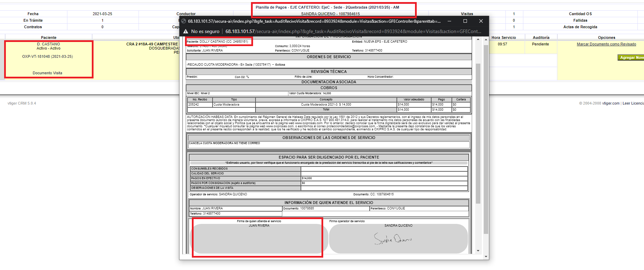Click the '2021-03-25' fecha value
Image resolution: width=644 pixels, height=270 pixels.
[102, 14]
